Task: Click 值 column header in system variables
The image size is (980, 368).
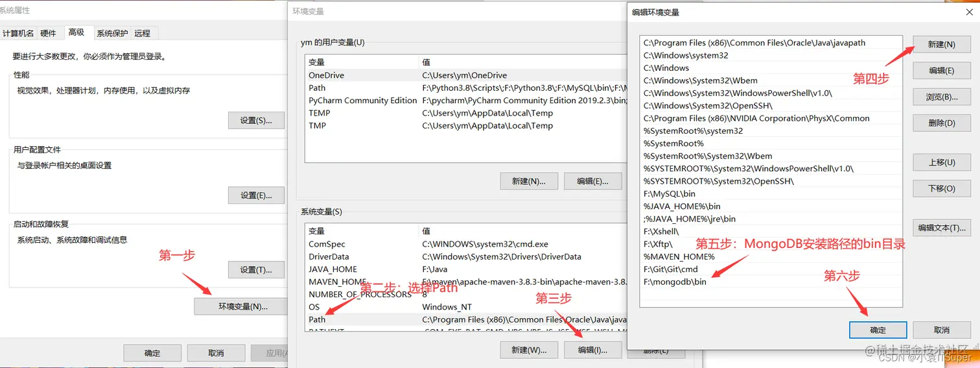Action: (523, 231)
